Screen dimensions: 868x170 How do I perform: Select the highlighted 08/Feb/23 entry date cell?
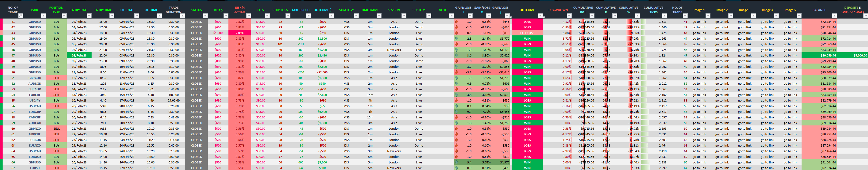coord(79,56)
